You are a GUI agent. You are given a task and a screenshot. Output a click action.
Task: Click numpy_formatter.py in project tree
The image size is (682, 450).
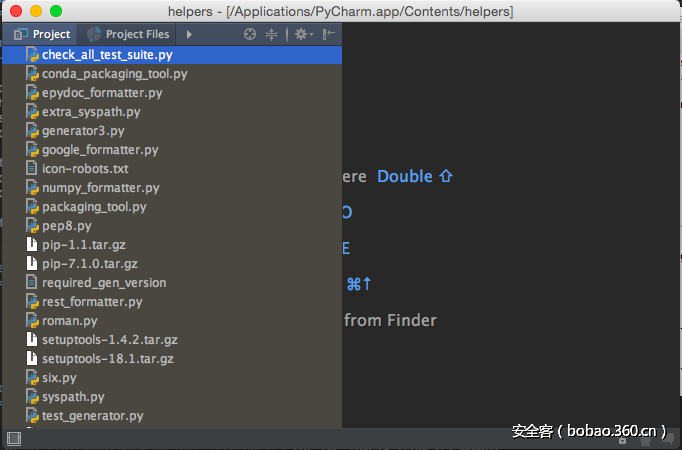pyautogui.click(x=172, y=188)
